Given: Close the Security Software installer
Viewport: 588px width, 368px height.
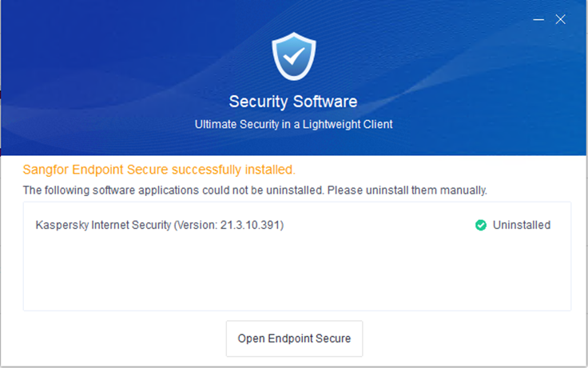Looking at the screenshot, I should tap(561, 20).
